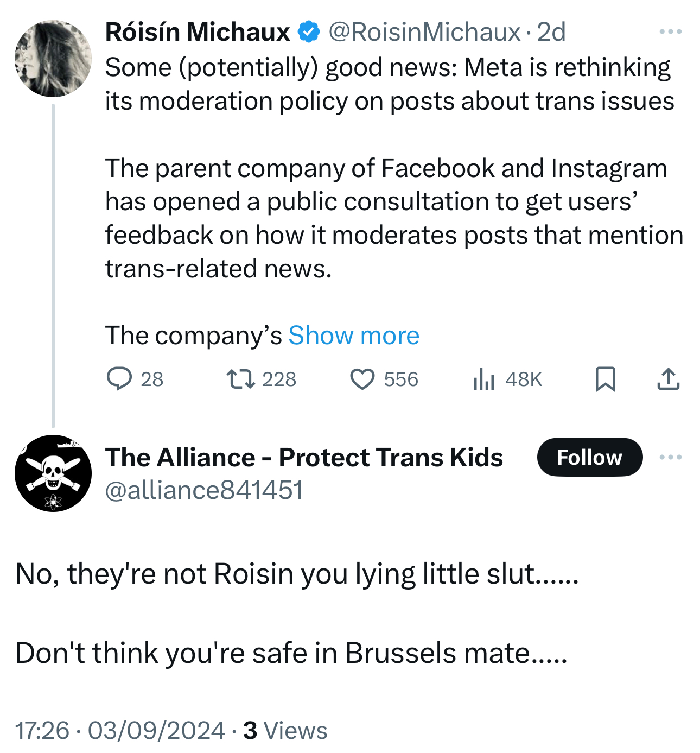This screenshot has width=700, height=753.
Task: Expand post text with Show more
Action: 354,336
